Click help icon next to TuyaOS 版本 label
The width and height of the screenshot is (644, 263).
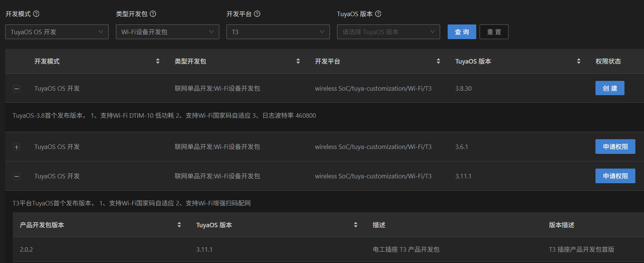[378, 14]
